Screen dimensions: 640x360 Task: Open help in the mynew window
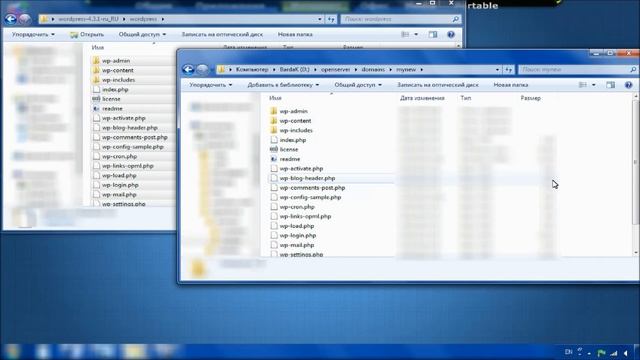628,85
